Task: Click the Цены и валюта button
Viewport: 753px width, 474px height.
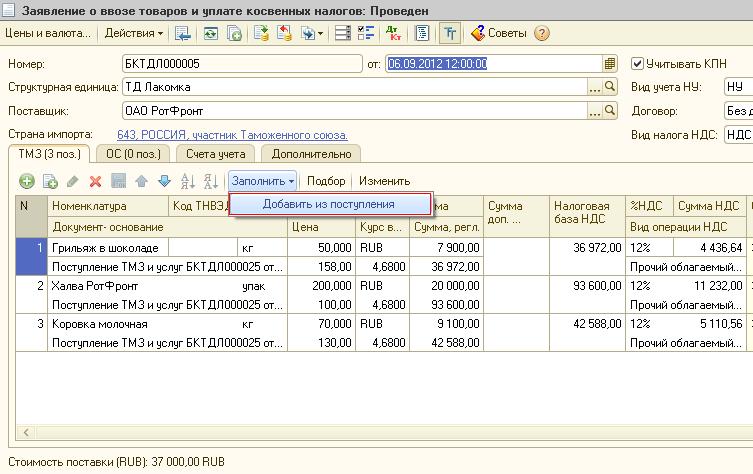Action: pyautogui.click(x=48, y=33)
